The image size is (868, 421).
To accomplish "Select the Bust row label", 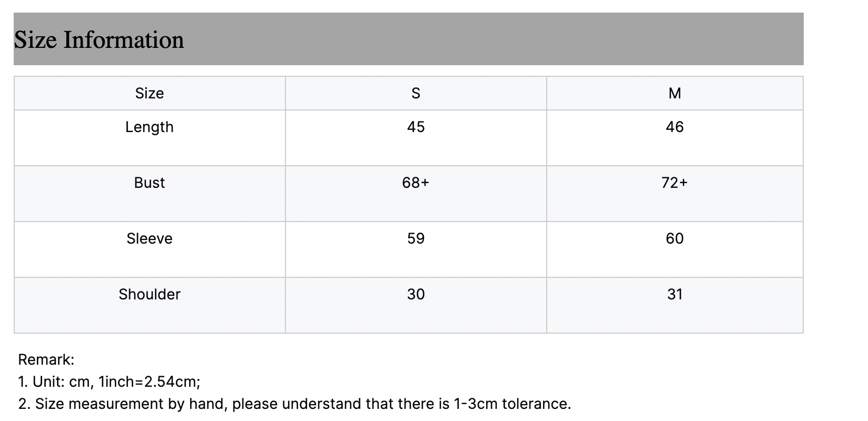I will coord(150,183).
